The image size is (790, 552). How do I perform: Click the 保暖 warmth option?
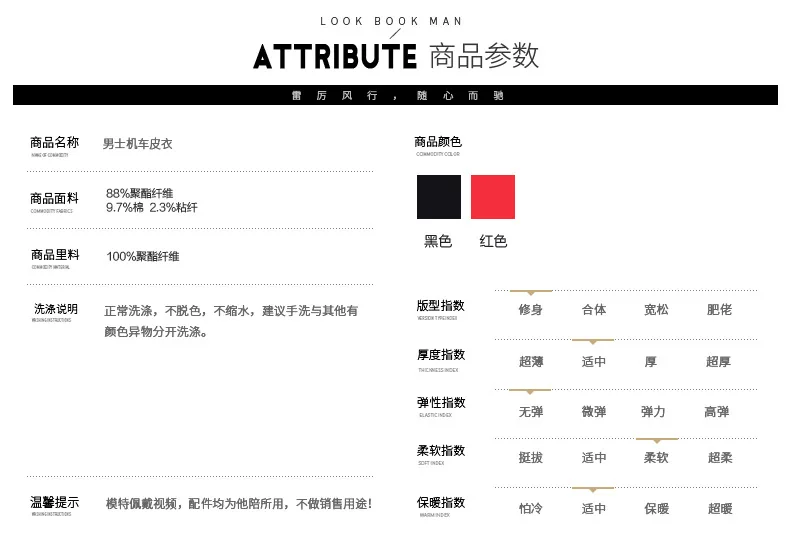click(x=656, y=509)
